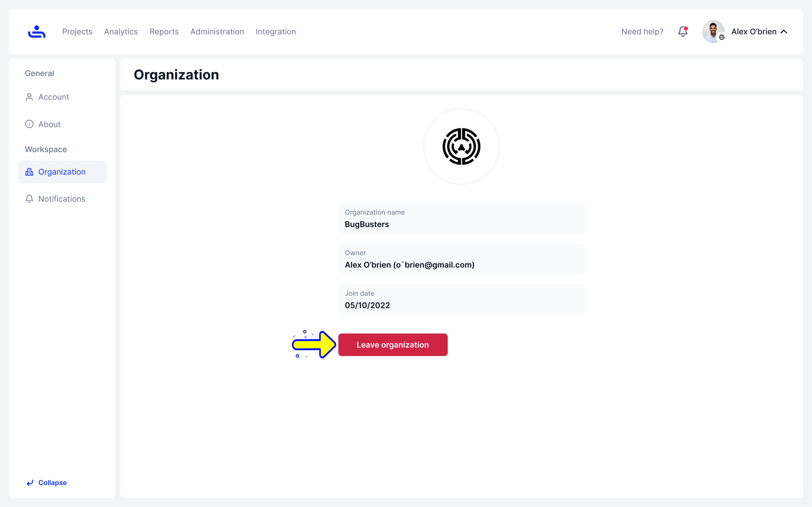Click the Organization building icon in sidebar
Screen dimensions: 812x507
(x=29, y=172)
